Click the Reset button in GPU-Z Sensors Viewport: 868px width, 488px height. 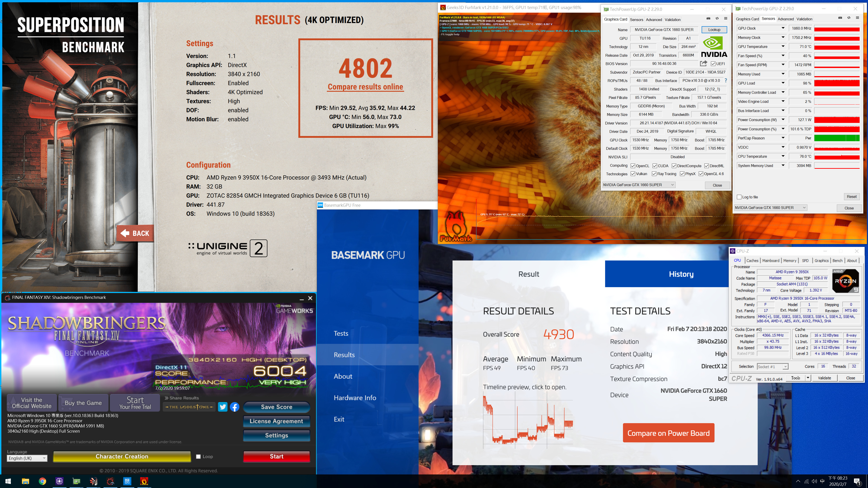coord(851,197)
